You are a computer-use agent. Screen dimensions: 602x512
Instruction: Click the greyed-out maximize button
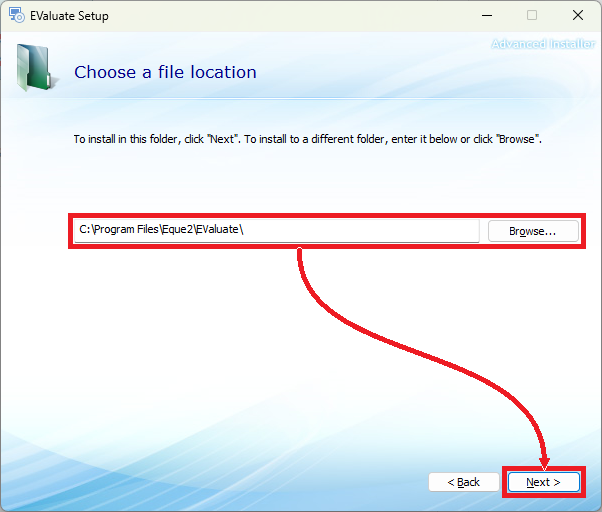pos(532,15)
